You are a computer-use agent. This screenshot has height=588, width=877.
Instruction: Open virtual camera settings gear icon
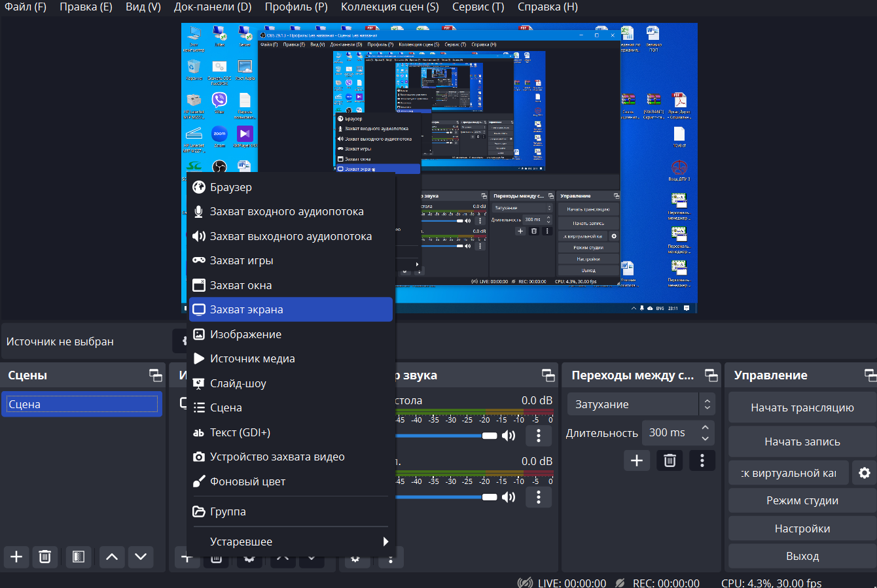pyautogui.click(x=865, y=473)
